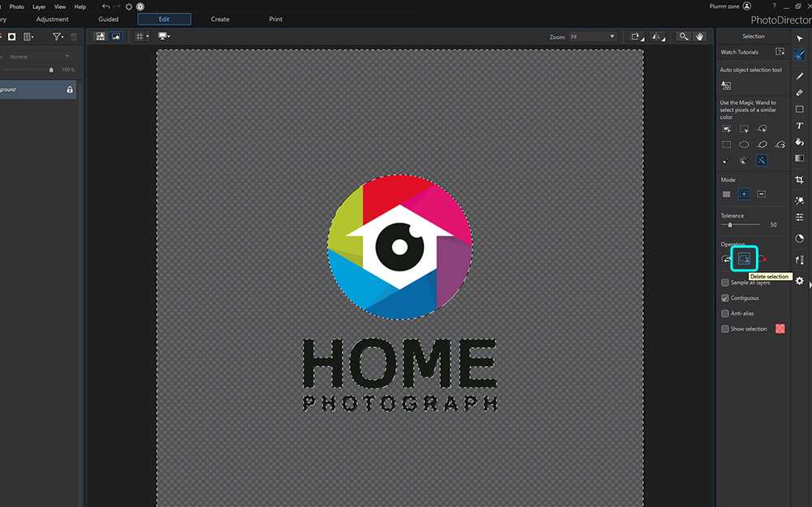
Task: Select the Crop tool in tool strip
Action: [x=800, y=180]
